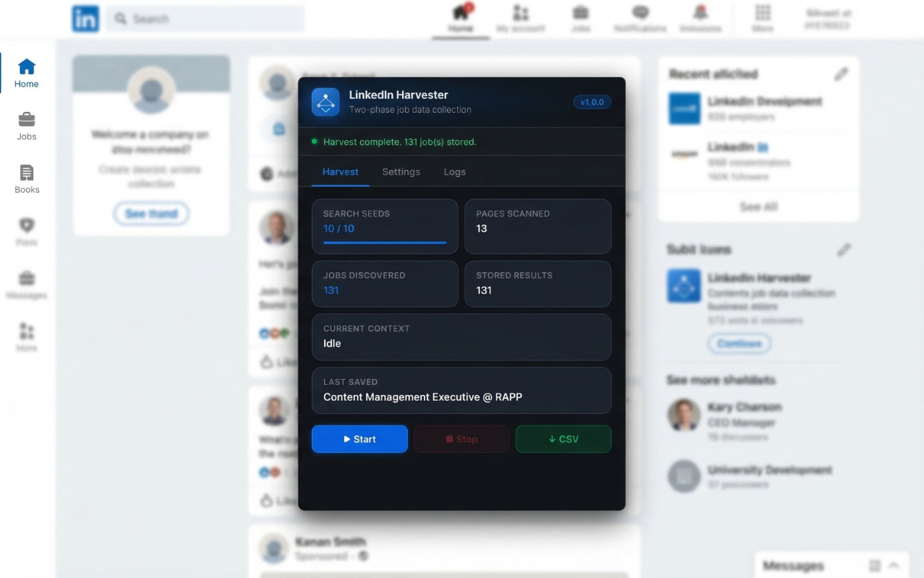Click the LinkedIn logo in the top bar
The width and height of the screenshot is (924, 578).
coord(85,19)
